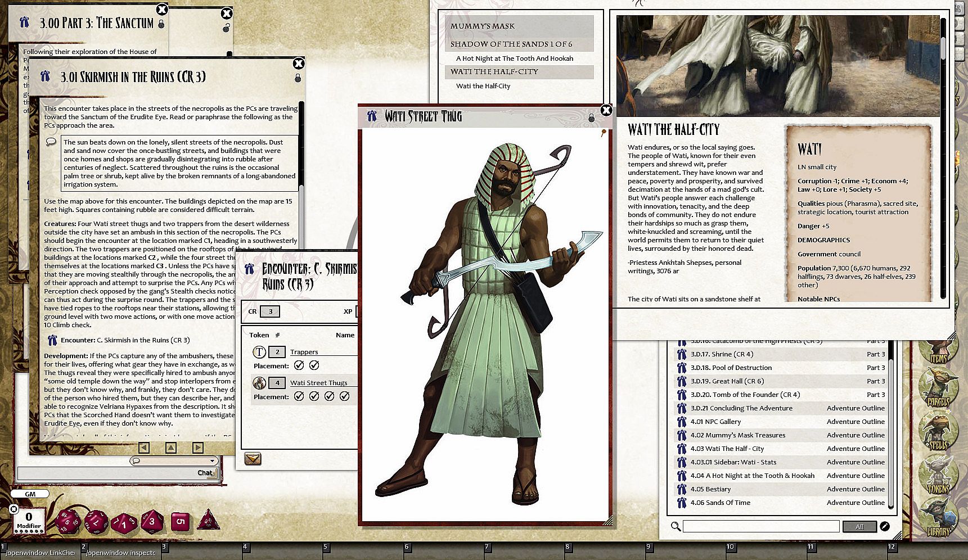Roll the d4 pyramid die
The width and height of the screenshot is (968, 560).
[x=208, y=521]
